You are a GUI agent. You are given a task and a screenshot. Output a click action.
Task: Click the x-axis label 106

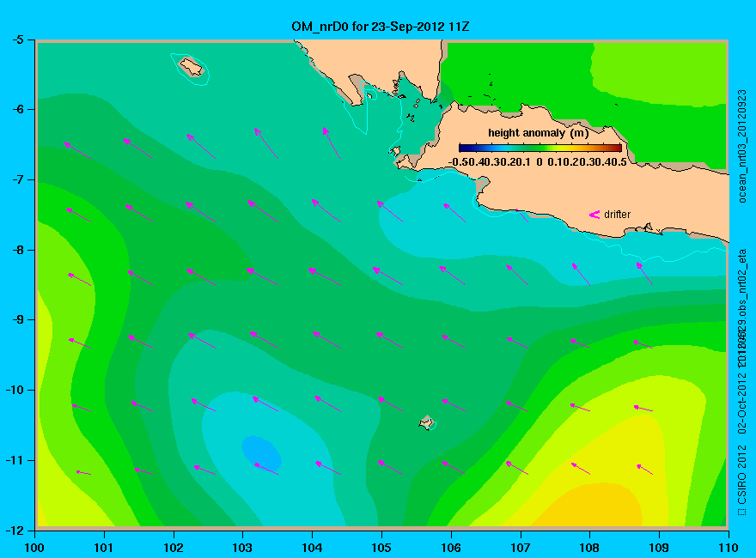[x=451, y=548]
